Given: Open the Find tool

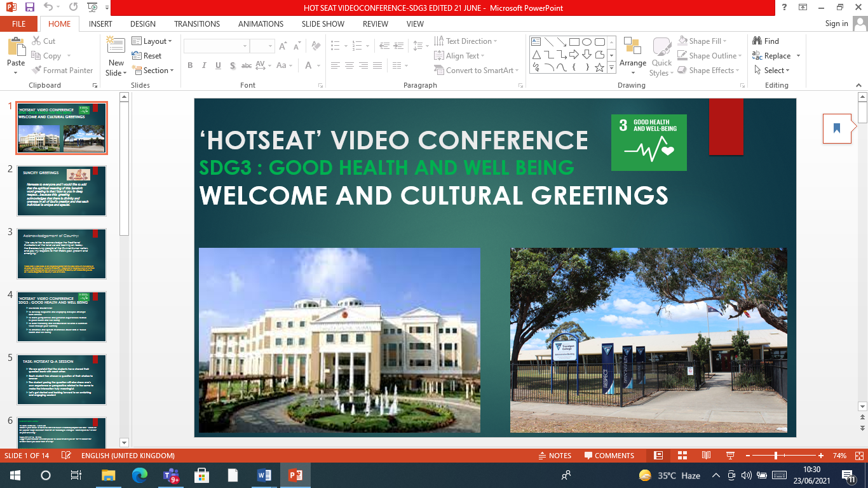Looking at the screenshot, I should pos(766,41).
